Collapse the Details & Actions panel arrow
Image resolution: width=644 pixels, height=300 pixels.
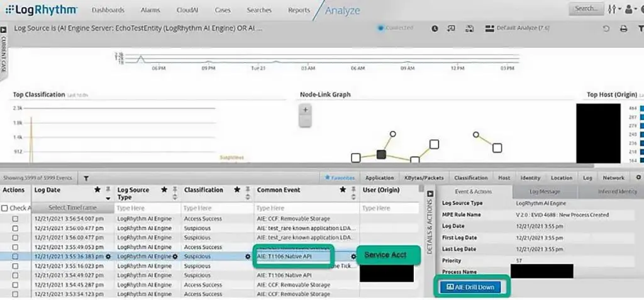tap(430, 194)
